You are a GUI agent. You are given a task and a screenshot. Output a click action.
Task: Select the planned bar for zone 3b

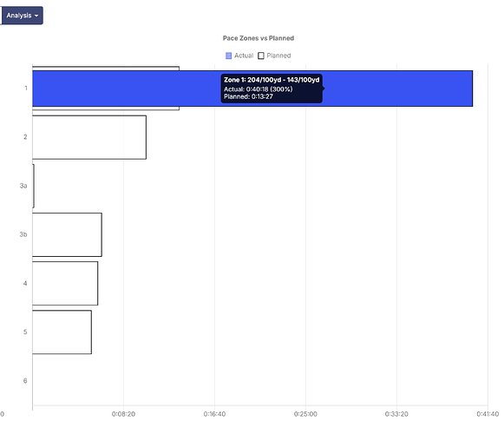coord(67,235)
